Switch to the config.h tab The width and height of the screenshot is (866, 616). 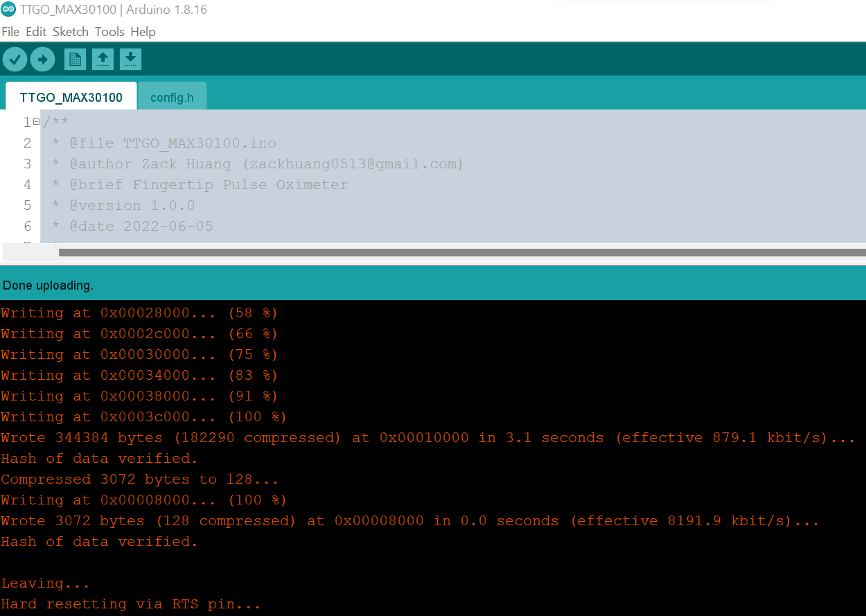[x=172, y=97]
